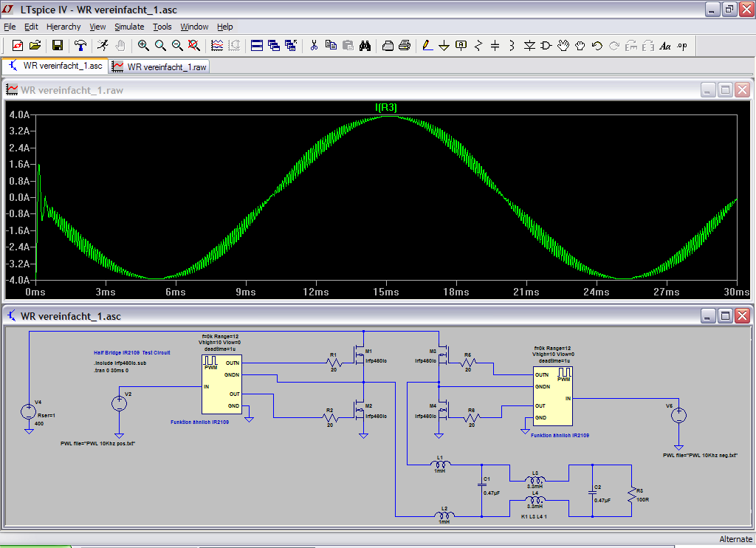The image size is (756, 548).
Task: Open a file with the folder icon
Action: [x=35, y=45]
